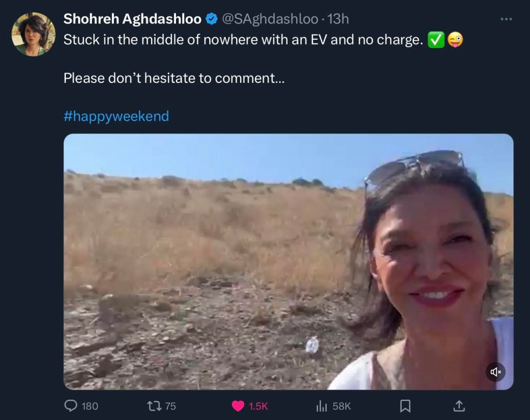Click the 13h timestamp
This screenshot has height=420, width=530.
pos(338,19)
